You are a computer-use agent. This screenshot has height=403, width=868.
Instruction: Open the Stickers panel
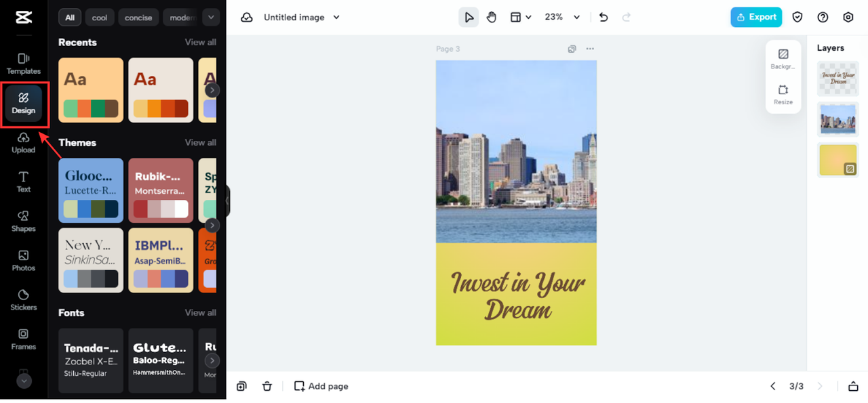pos(24,300)
